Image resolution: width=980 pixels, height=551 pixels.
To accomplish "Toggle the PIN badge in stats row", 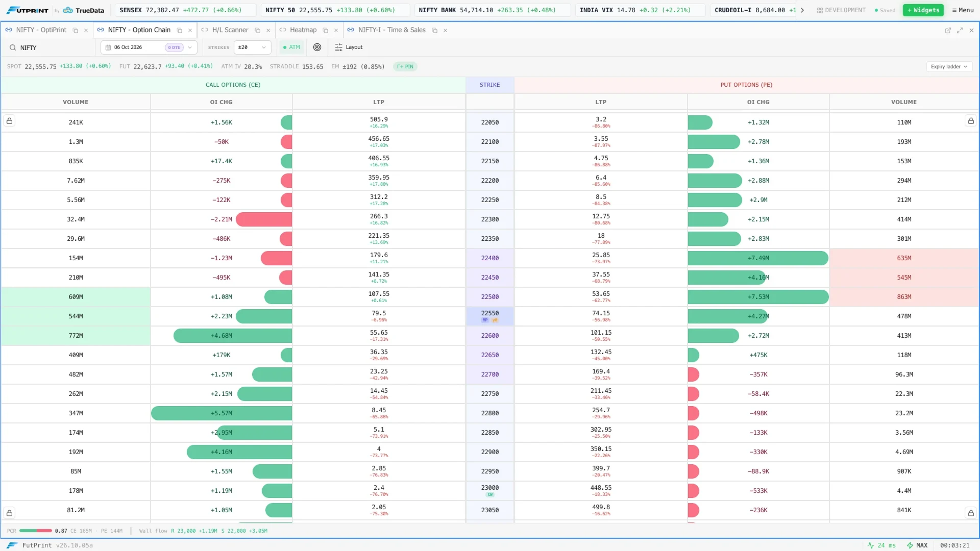I will click(x=405, y=67).
